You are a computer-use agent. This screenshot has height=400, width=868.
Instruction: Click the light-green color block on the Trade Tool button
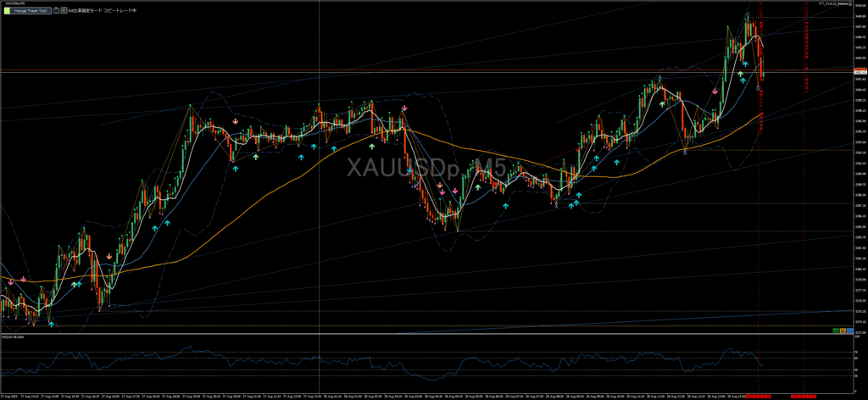tap(7, 10)
